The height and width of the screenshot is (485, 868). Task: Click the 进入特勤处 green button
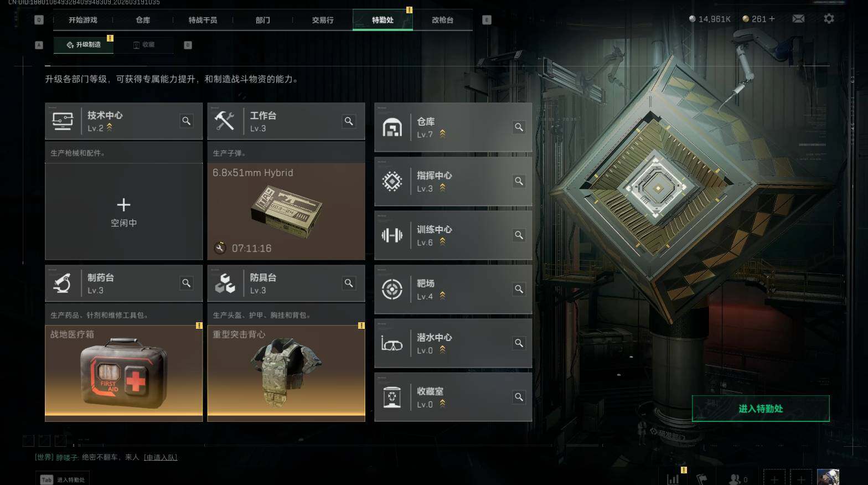[761, 409]
